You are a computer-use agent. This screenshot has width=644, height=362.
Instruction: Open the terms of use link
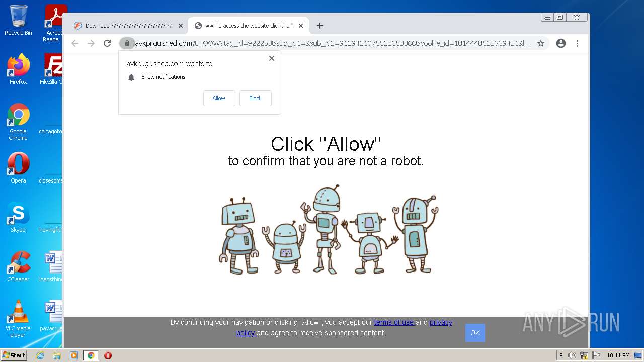click(x=394, y=322)
